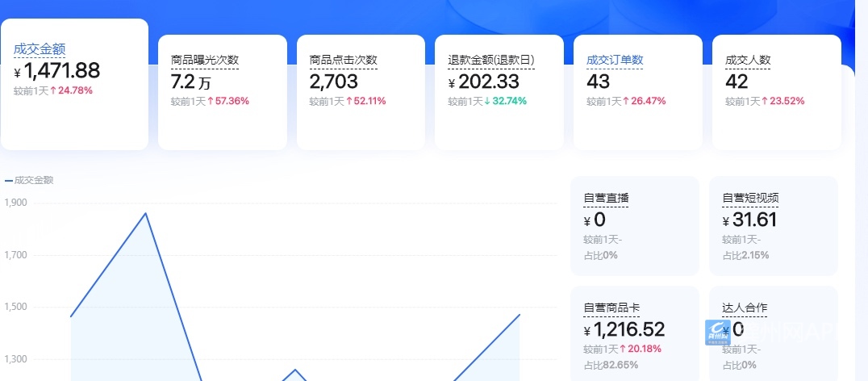Click the 202.33 refund amount value
The width and height of the screenshot is (868, 381).
(x=484, y=82)
